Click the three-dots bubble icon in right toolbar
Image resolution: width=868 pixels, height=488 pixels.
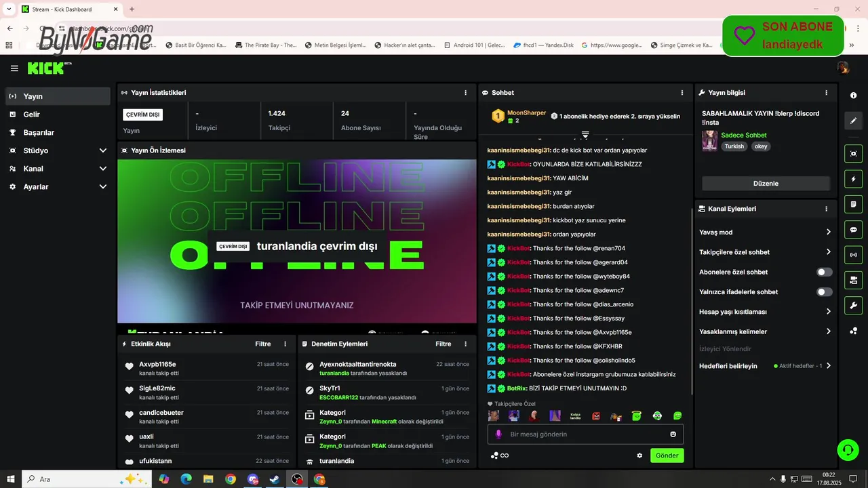point(854,331)
